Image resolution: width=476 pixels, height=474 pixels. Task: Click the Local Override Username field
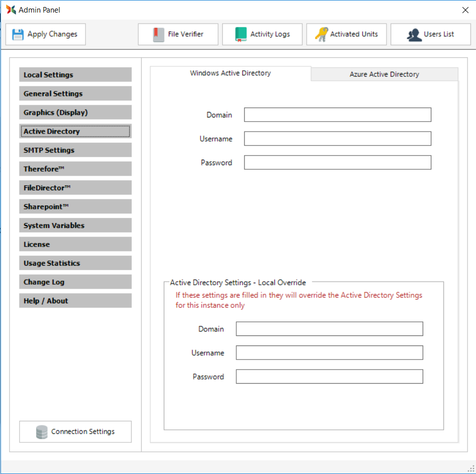329,352
